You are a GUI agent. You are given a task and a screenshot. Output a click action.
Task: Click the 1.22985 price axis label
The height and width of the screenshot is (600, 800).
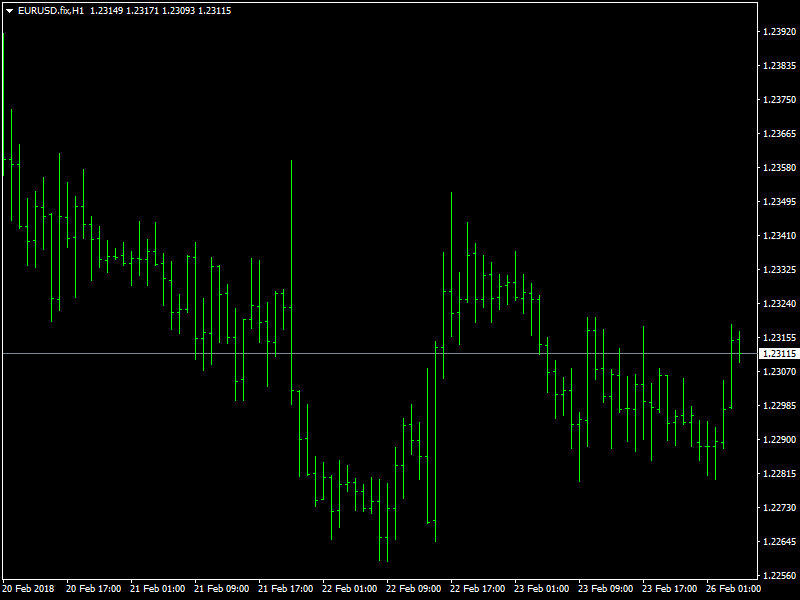pos(779,406)
